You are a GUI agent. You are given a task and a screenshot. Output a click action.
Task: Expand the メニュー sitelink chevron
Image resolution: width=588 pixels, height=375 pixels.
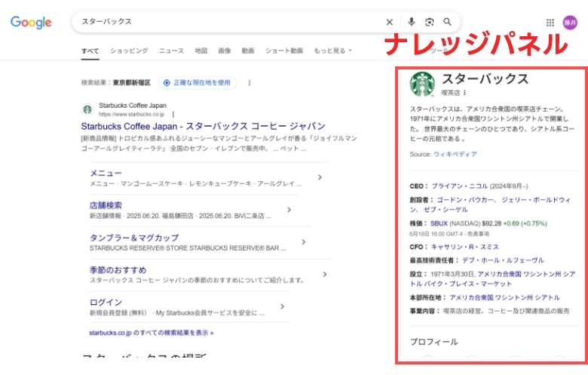(x=320, y=177)
